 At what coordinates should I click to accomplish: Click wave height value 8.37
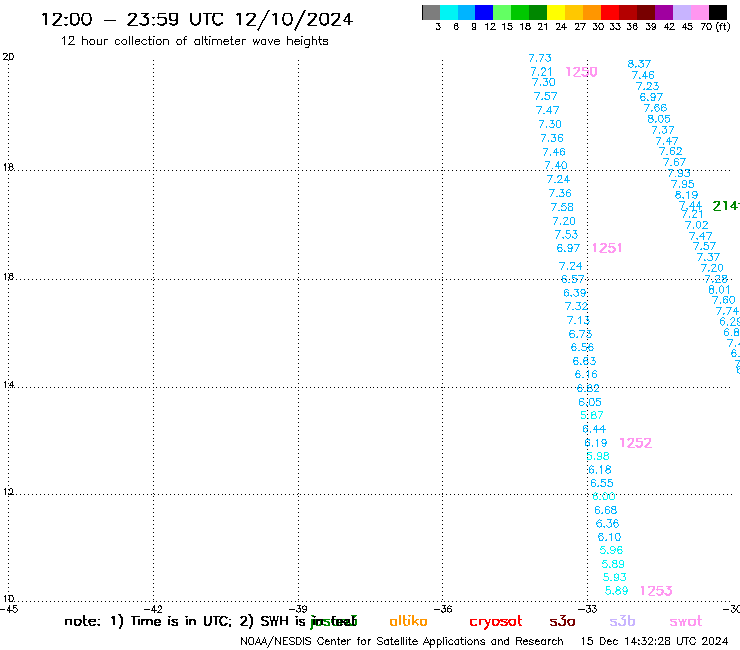(639, 64)
